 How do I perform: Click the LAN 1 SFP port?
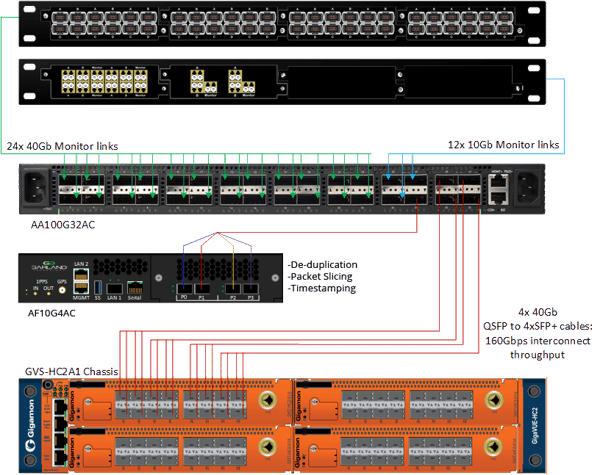[x=114, y=288]
